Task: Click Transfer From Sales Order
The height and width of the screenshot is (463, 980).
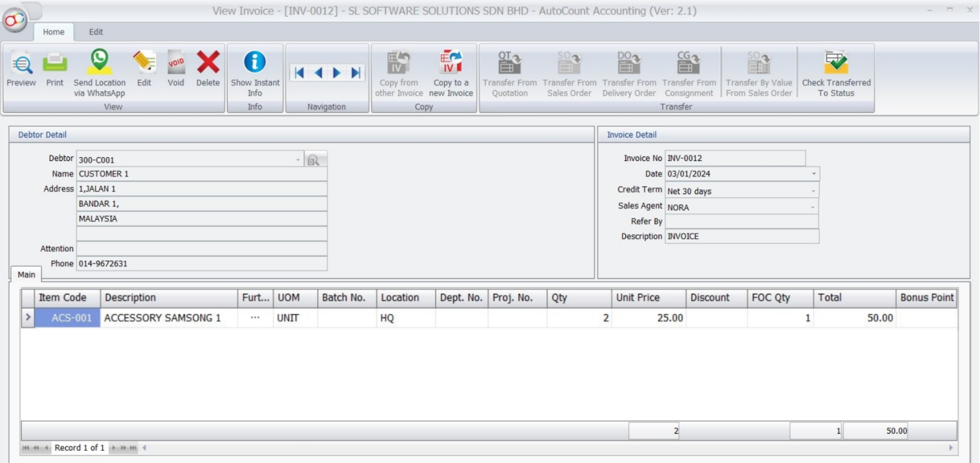Action: coord(570,73)
